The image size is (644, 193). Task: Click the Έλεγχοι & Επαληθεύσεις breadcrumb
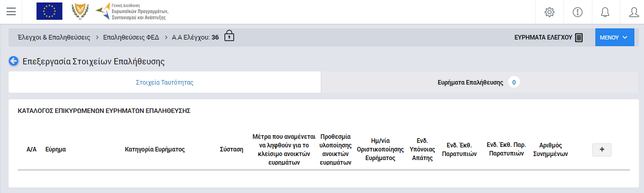(x=54, y=37)
